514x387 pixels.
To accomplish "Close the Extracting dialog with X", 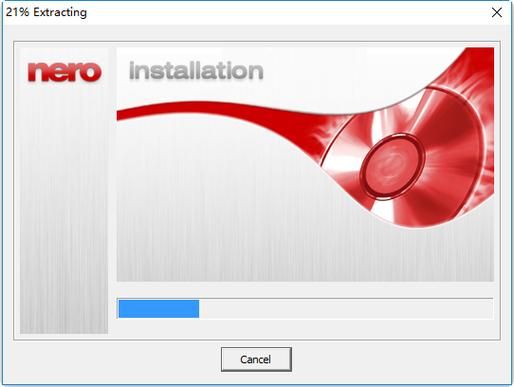I will coord(497,12).
